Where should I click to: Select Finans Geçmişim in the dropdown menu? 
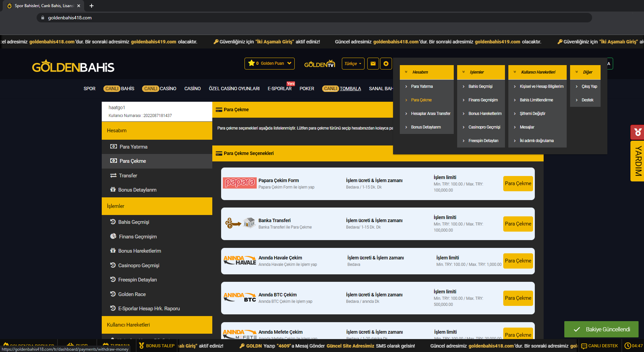483,100
